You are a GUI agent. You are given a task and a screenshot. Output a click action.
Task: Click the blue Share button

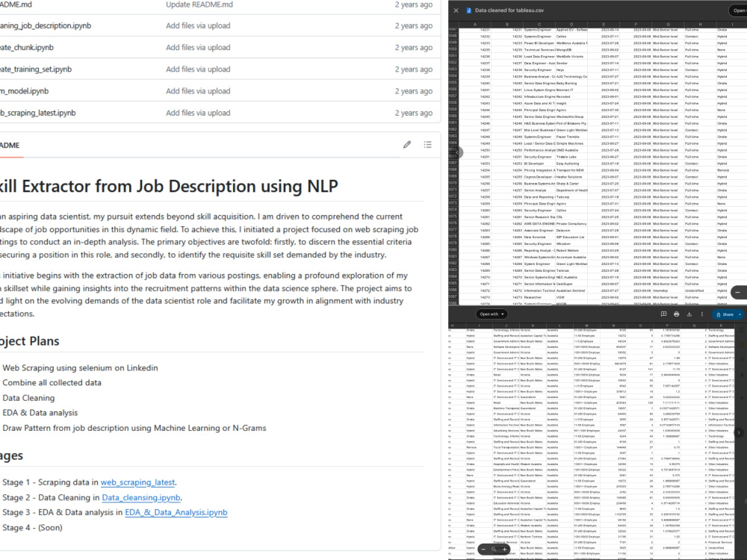[x=724, y=314]
